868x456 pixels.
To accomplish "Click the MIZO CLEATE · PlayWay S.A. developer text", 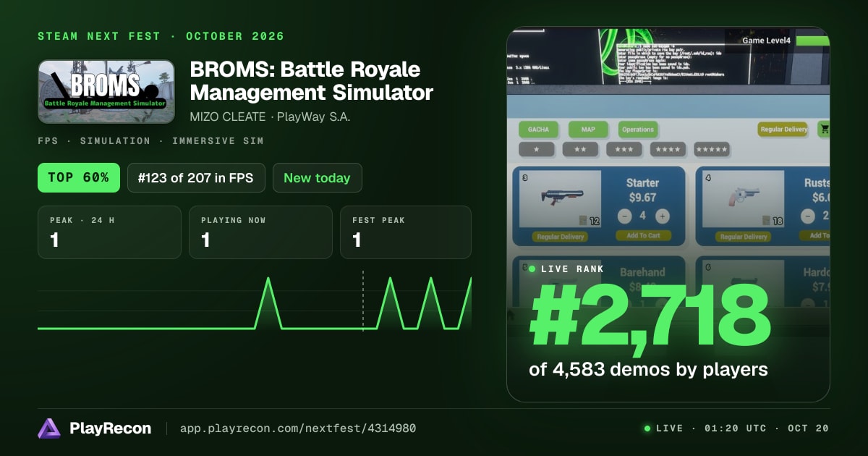I will click(270, 117).
